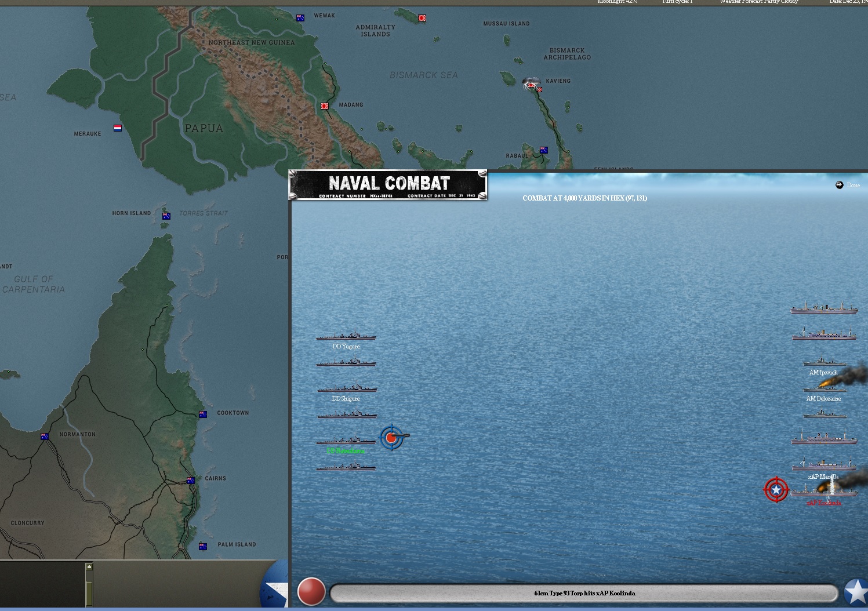The width and height of the screenshot is (868, 611).
Task: Click the NAVAL COMBAT title banner
Action: 388,185
